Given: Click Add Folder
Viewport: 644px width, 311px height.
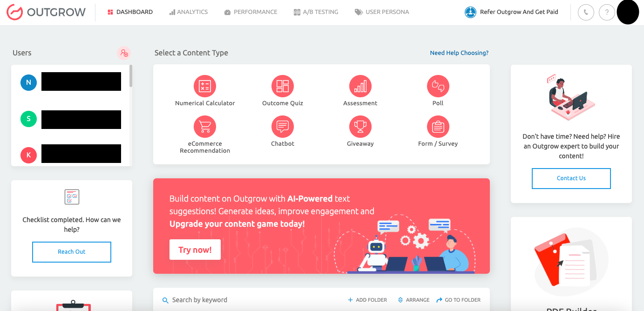Looking at the screenshot, I should tap(367, 300).
